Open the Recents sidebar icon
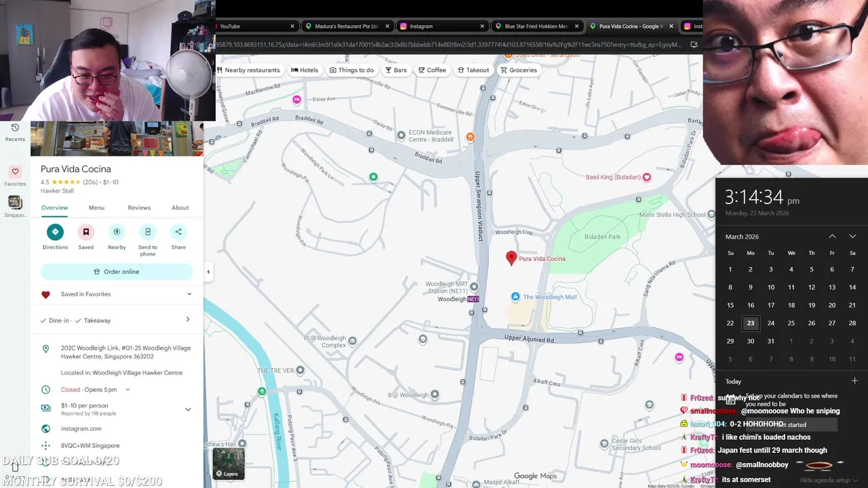The image size is (868, 488). click(15, 127)
